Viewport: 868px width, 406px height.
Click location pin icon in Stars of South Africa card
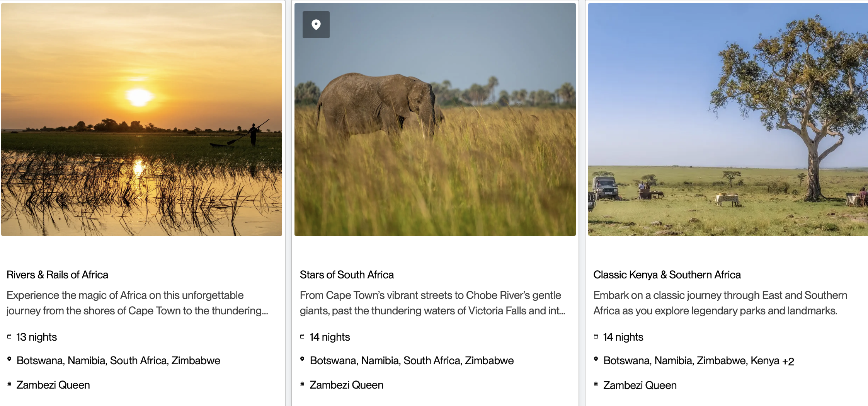point(302,360)
